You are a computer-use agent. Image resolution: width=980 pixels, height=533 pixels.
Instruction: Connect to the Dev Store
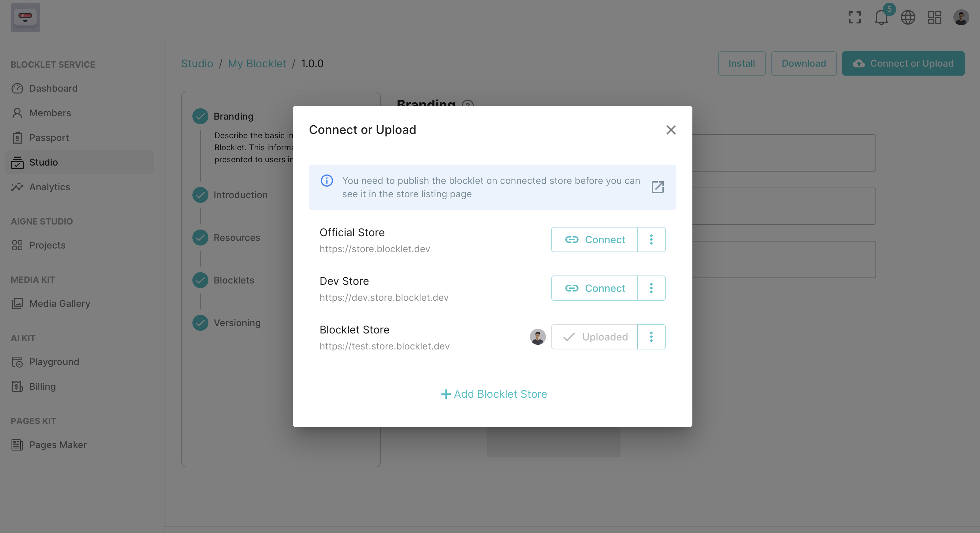click(x=594, y=288)
